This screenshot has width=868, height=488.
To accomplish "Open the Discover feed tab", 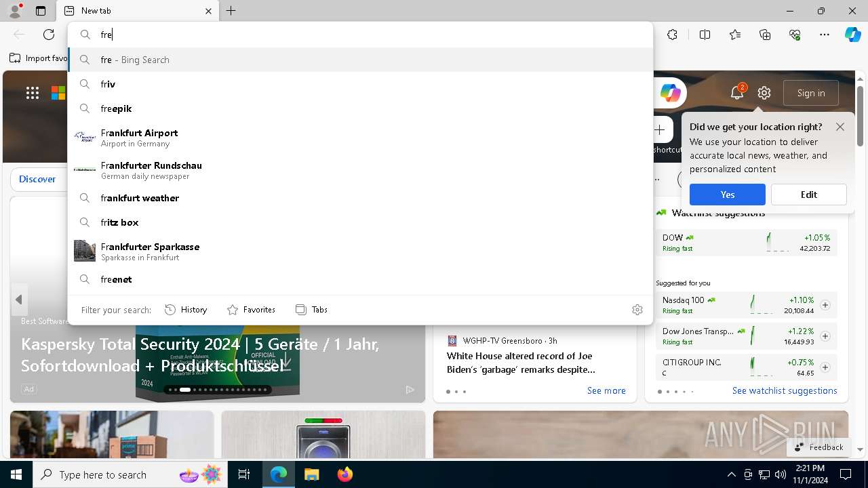I will 37,179.
